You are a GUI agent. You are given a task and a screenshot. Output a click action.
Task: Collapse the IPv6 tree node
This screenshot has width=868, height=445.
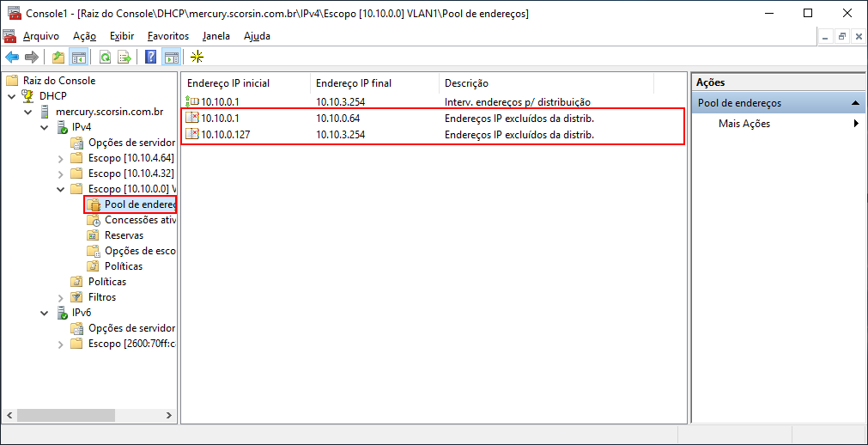tap(45, 313)
